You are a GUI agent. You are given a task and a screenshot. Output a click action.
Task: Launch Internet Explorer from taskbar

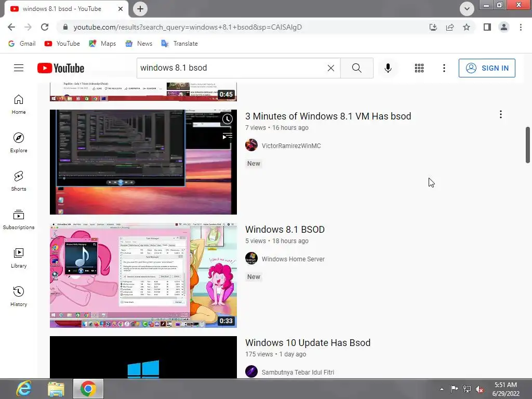[24, 389]
